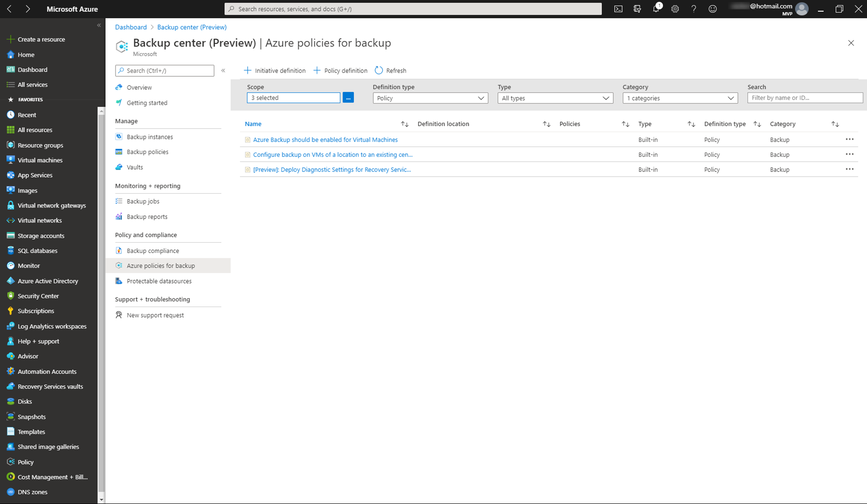Sort by Definition location column
This screenshot has width=867, height=504.
[546, 124]
